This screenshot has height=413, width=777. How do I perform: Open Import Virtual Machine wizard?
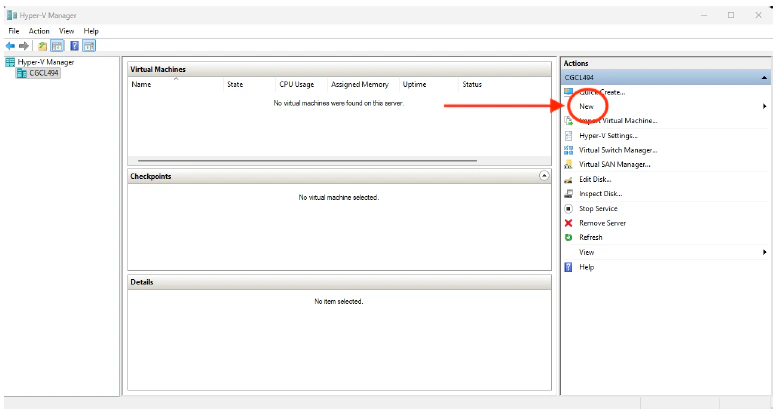point(618,120)
